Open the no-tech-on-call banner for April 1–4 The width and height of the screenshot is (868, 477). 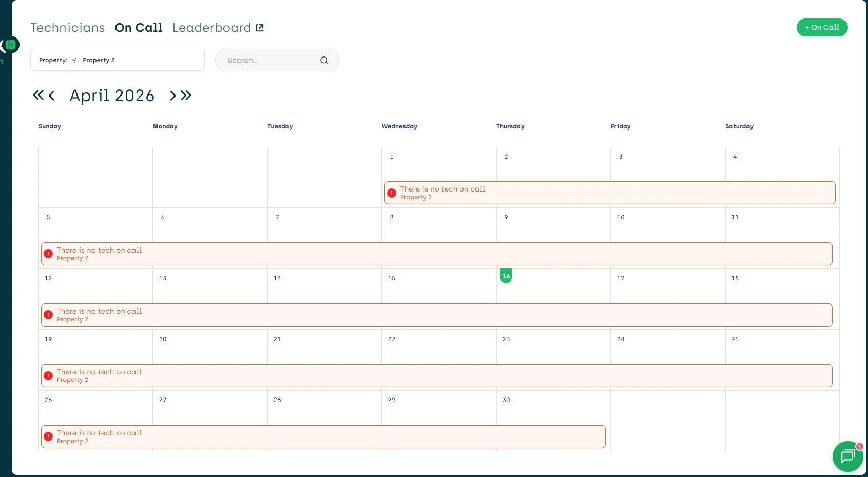tap(610, 193)
